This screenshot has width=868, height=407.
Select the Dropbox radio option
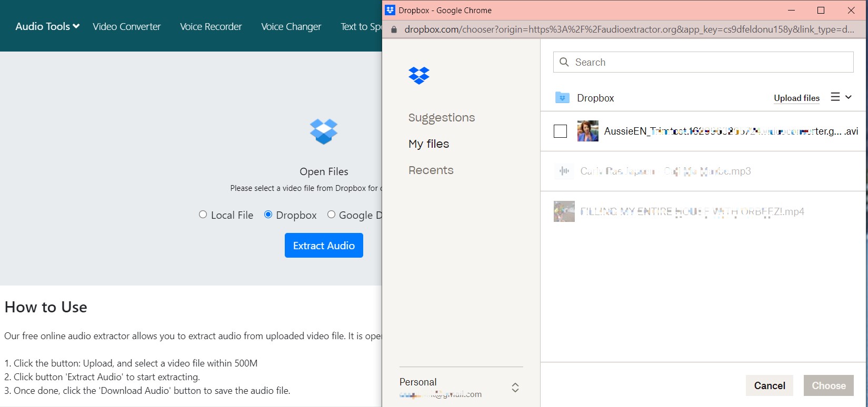[268, 215]
